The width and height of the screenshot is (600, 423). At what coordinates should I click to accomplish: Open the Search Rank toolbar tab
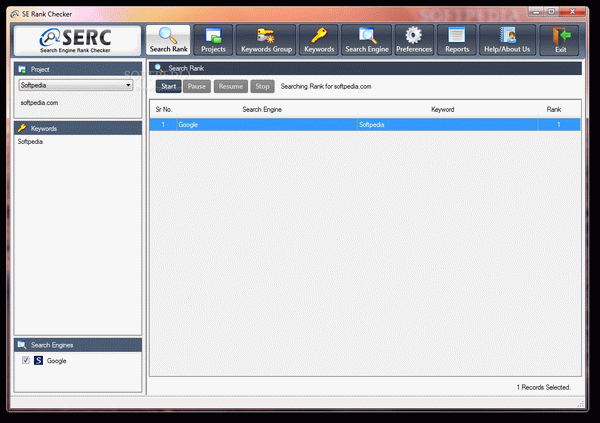[x=168, y=40]
